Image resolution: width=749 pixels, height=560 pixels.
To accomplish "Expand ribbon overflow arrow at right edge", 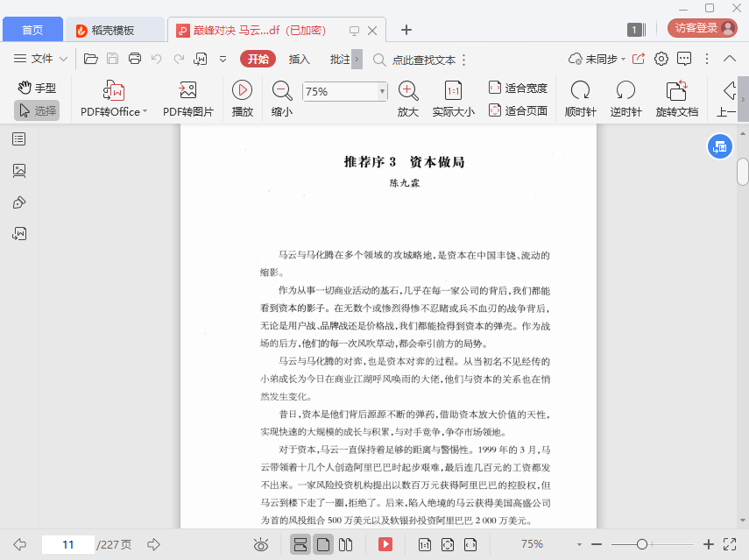I will 743,99.
